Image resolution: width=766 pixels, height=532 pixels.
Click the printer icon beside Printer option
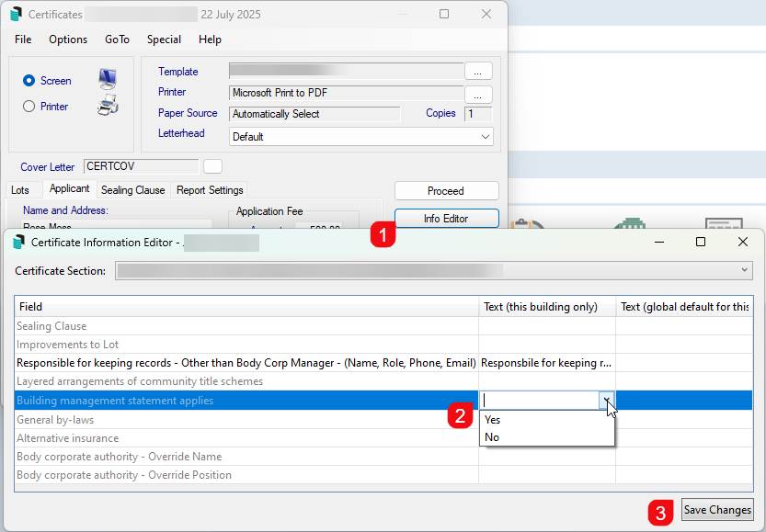[x=108, y=105]
